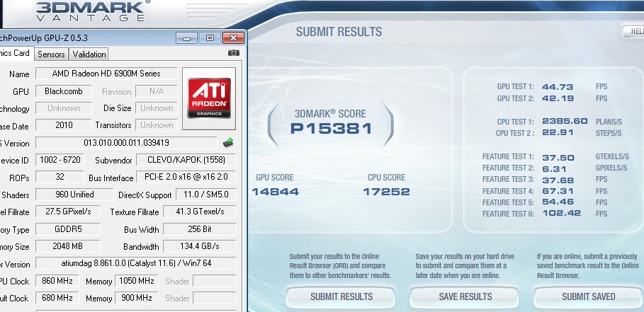The image size is (644, 312).
Task: Click the GPU field Blackcomb
Action: point(64,91)
